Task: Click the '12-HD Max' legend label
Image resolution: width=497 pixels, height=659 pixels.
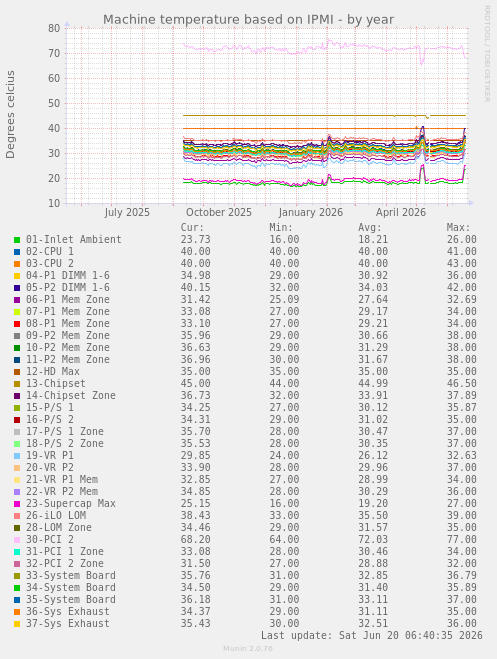Action: click(x=53, y=371)
